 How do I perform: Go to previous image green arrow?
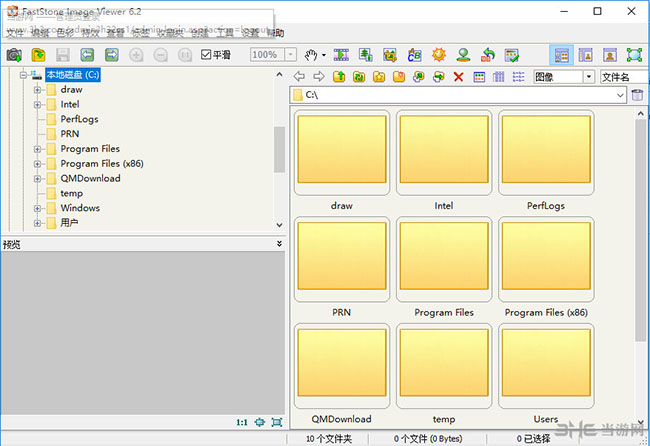pos(87,55)
